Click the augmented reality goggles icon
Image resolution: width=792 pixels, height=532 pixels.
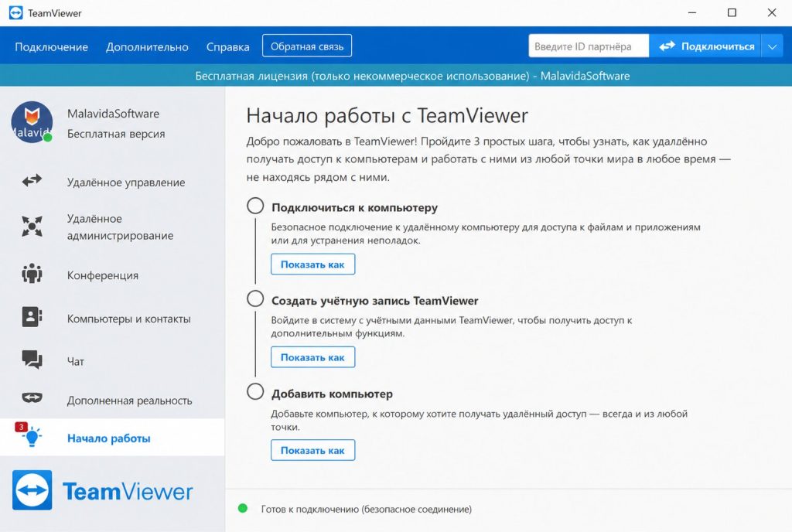tap(32, 397)
